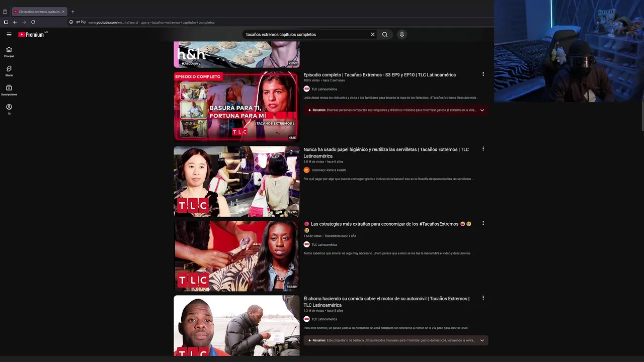Open the browser tab overview icon
This screenshot has width=644, height=362.
[5, 12]
